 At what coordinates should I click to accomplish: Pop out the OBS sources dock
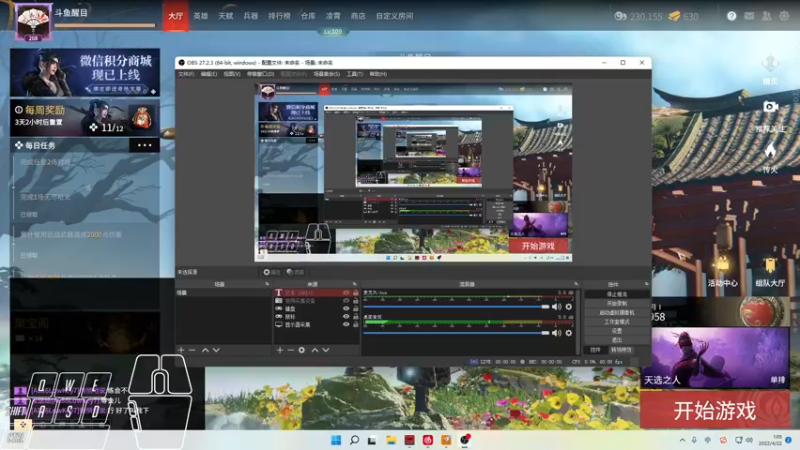point(355,284)
